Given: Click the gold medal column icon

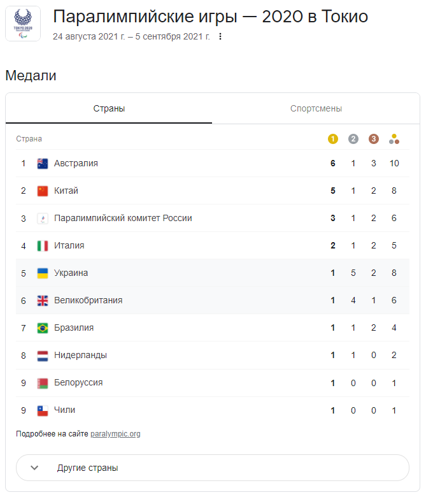Looking at the screenshot, I should point(332,139).
